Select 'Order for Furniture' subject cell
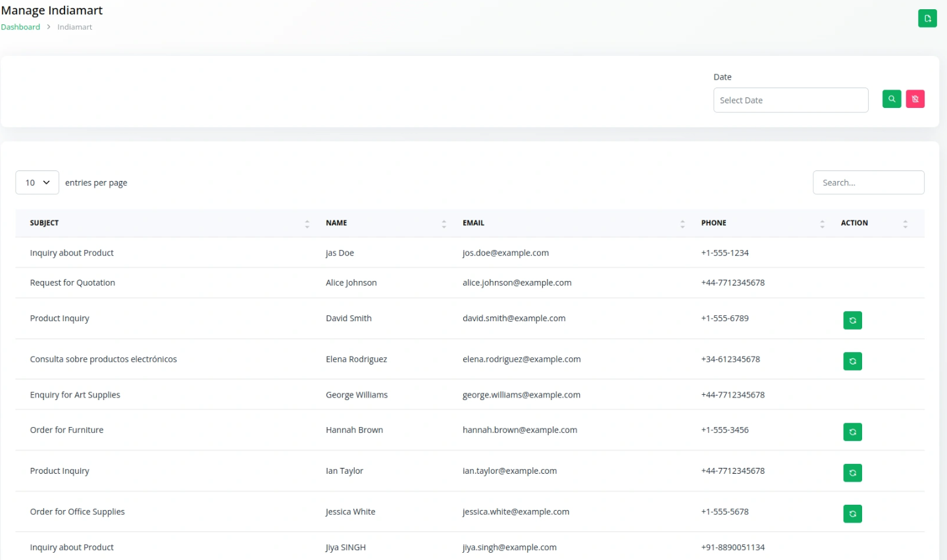This screenshot has width=947, height=560. 66,430
